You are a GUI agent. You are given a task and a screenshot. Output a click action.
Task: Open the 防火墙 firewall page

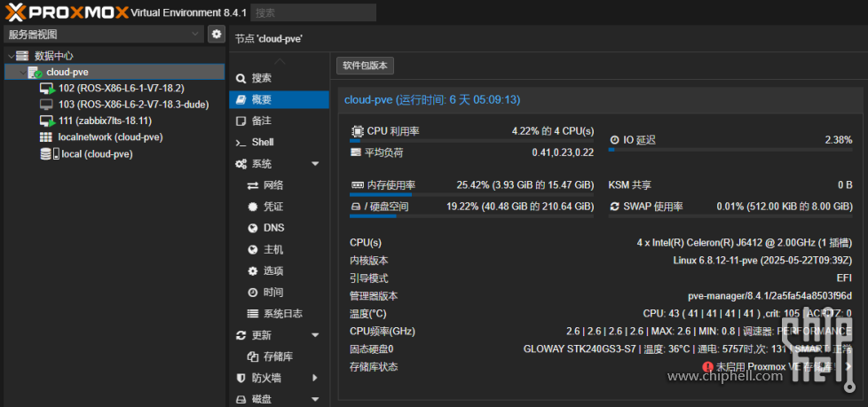pos(279,379)
